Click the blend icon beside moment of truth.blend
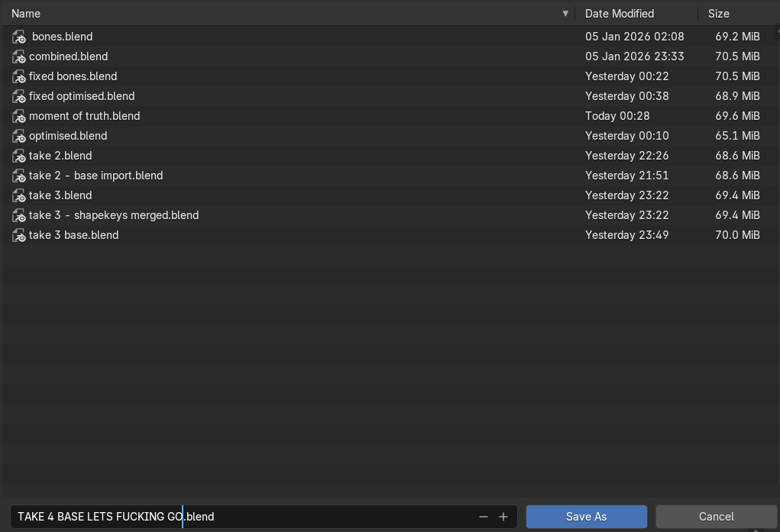The height and width of the screenshot is (532, 780). (x=19, y=116)
